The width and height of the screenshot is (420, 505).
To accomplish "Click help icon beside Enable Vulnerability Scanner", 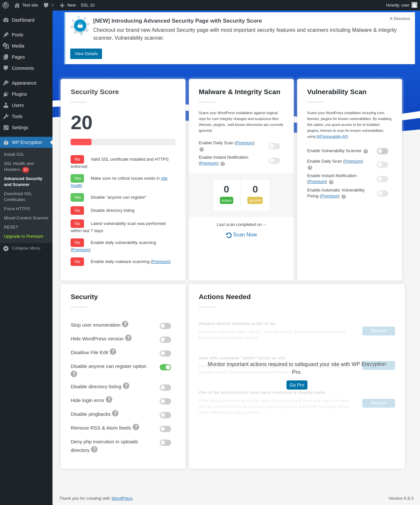I will click(x=366, y=151).
